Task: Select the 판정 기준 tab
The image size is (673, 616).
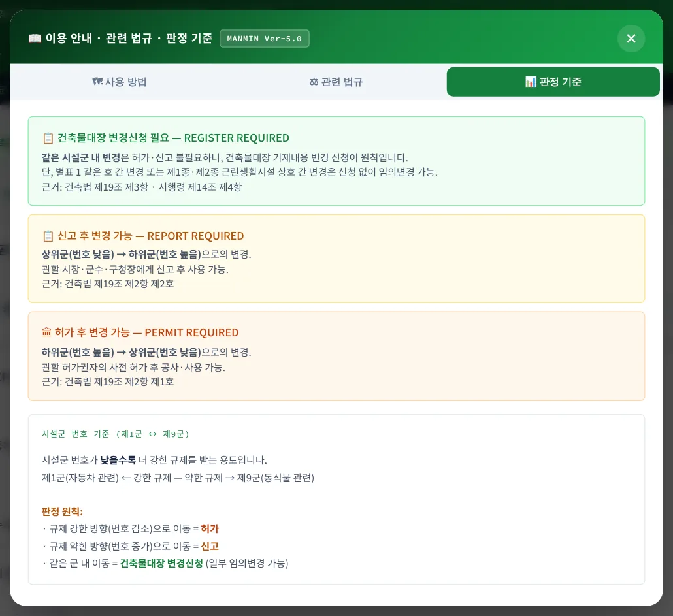Action: pyautogui.click(x=553, y=82)
